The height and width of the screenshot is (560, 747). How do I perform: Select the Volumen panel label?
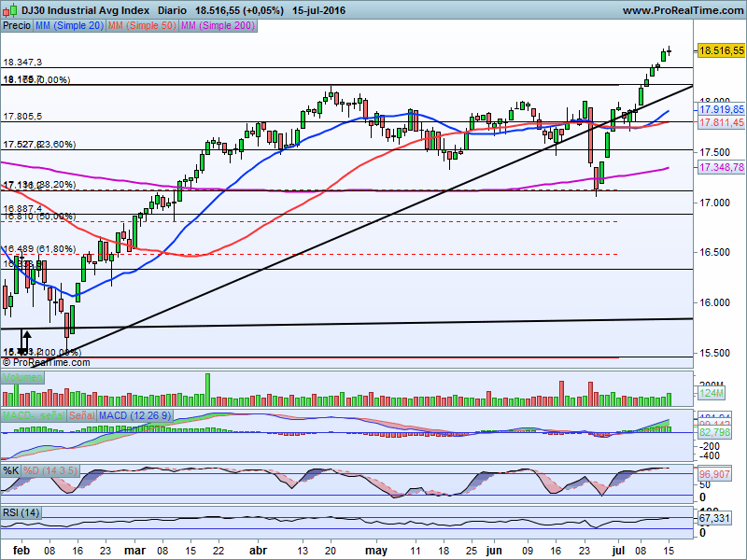click(x=22, y=378)
